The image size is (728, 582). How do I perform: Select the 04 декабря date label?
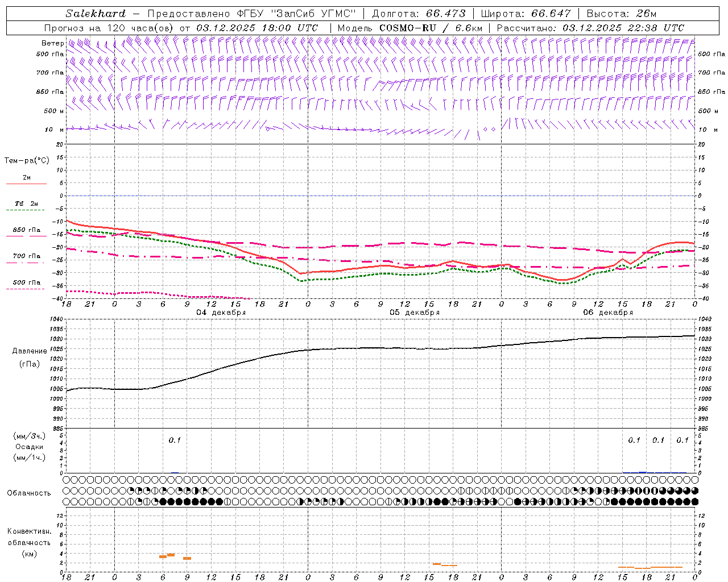pos(221,313)
